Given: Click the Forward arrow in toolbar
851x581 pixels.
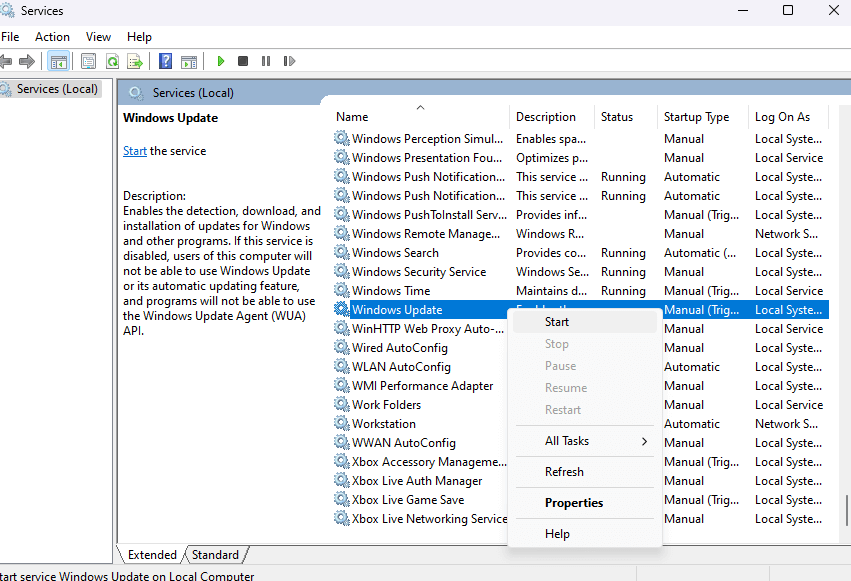Looking at the screenshot, I should point(27,61).
